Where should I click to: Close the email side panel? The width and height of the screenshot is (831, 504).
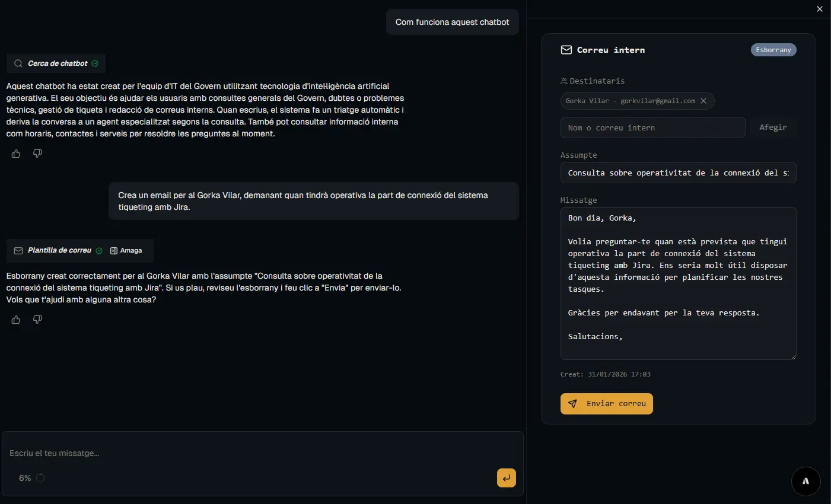pyautogui.click(x=820, y=9)
